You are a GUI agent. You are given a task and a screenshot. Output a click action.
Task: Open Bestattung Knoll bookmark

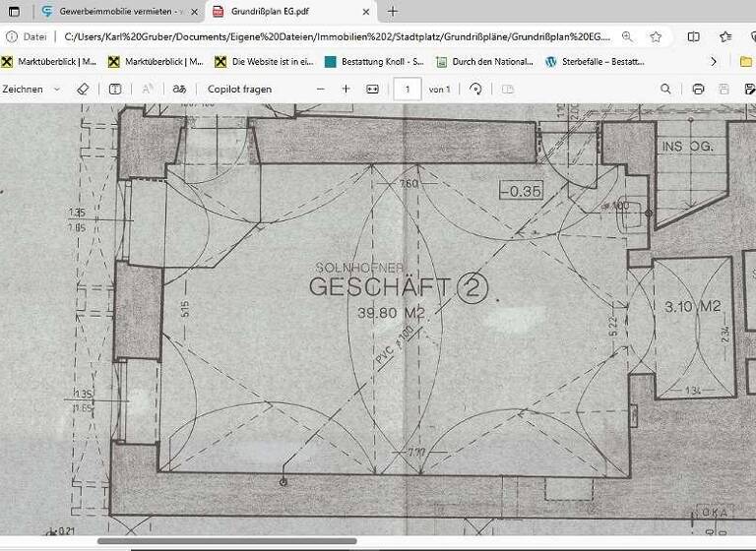tap(374, 62)
